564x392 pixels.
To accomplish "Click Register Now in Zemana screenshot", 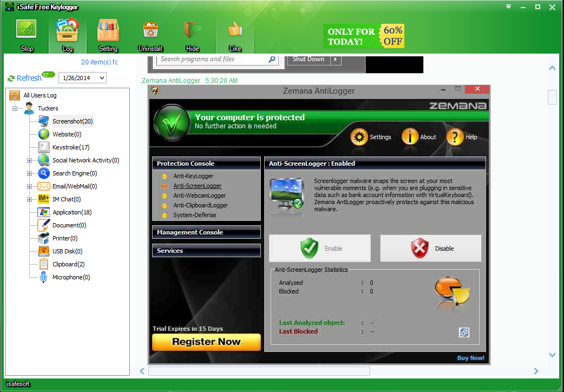I will [x=206, y=342].
